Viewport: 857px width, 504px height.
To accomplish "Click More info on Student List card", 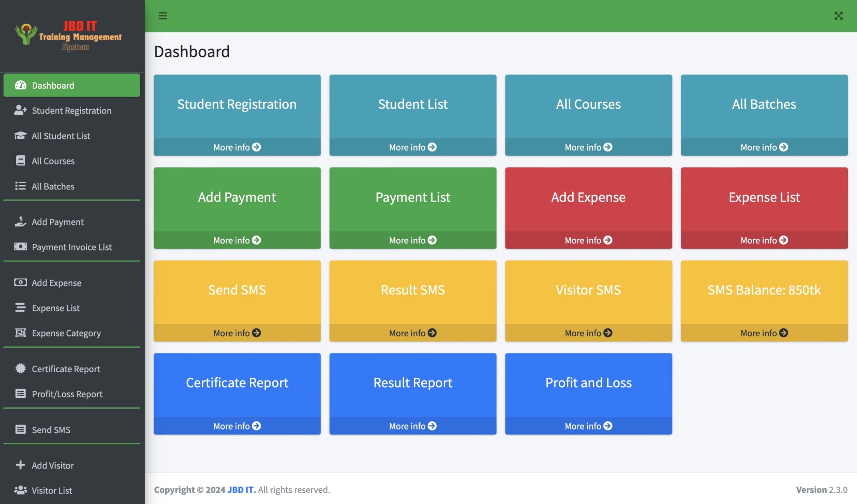I will click(413, 147).
